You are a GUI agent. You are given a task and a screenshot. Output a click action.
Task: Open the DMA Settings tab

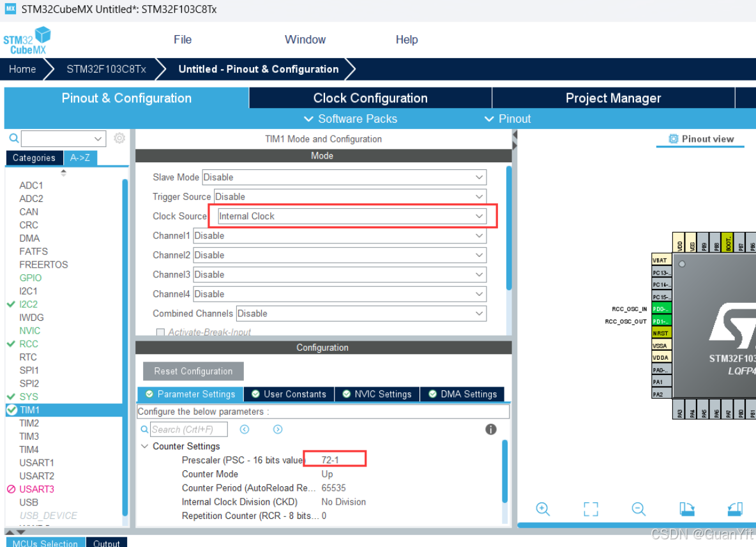(462, 394)
